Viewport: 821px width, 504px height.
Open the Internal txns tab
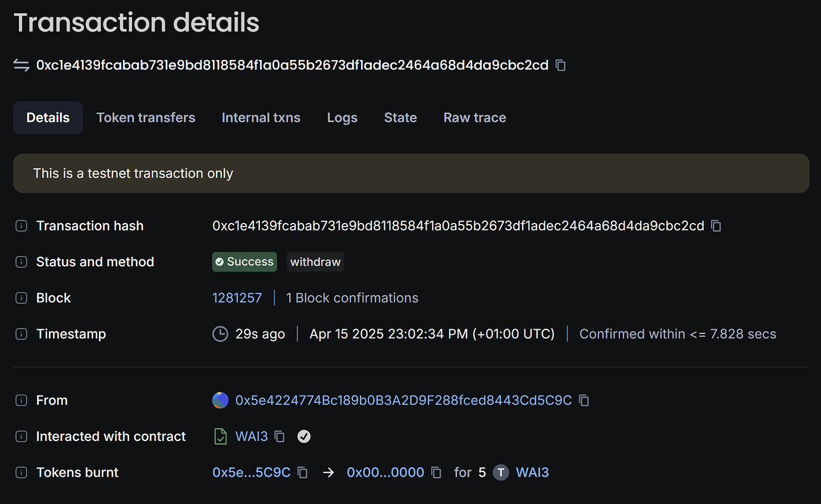tap(261, 118)
